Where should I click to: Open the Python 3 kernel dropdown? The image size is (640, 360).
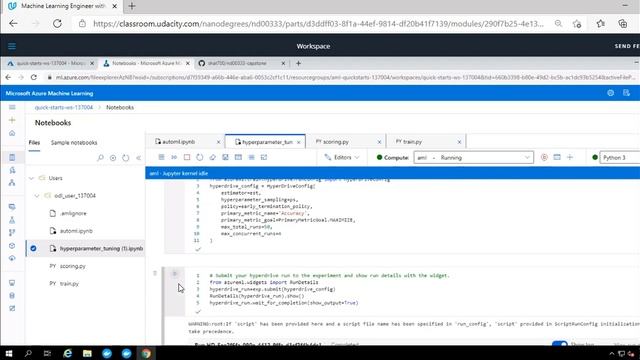click(x=620, y=158)
